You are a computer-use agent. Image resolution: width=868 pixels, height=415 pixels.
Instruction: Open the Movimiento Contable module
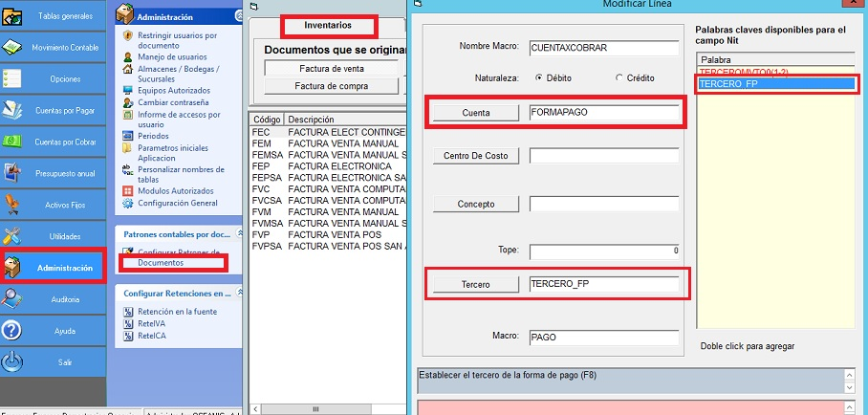(x=53, y=47)
